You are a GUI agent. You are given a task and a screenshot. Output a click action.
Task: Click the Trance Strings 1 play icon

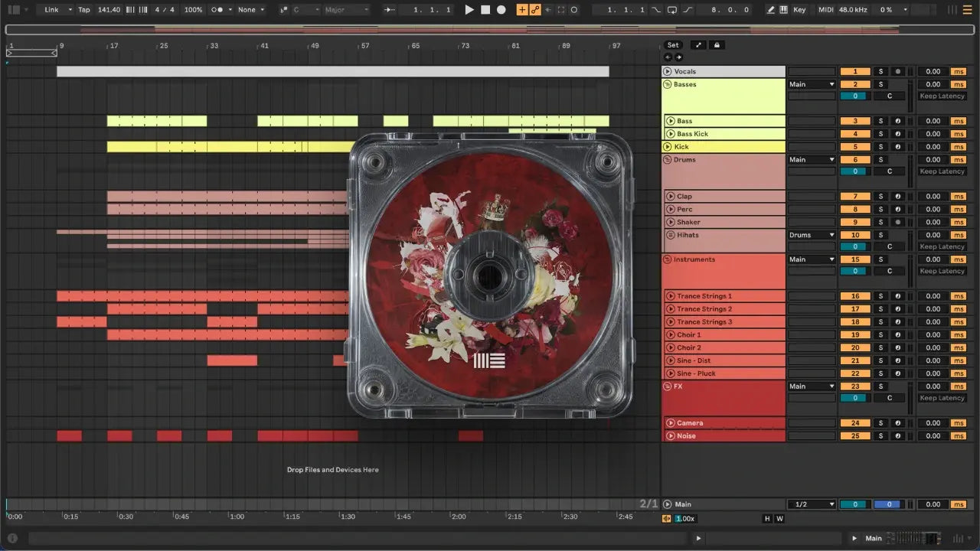pos(671,296)
